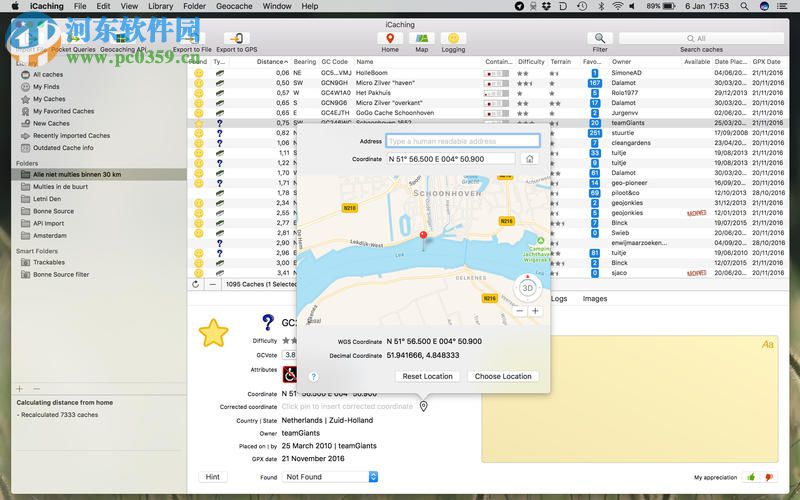Open the File menu
Image resolution: width=800 pixels, height=500 pixels.
tap(80, 6)
